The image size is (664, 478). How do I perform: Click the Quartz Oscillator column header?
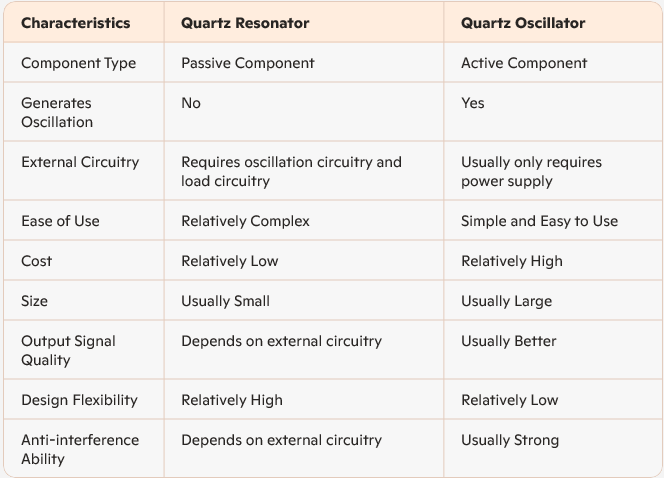tap(522, 22)
